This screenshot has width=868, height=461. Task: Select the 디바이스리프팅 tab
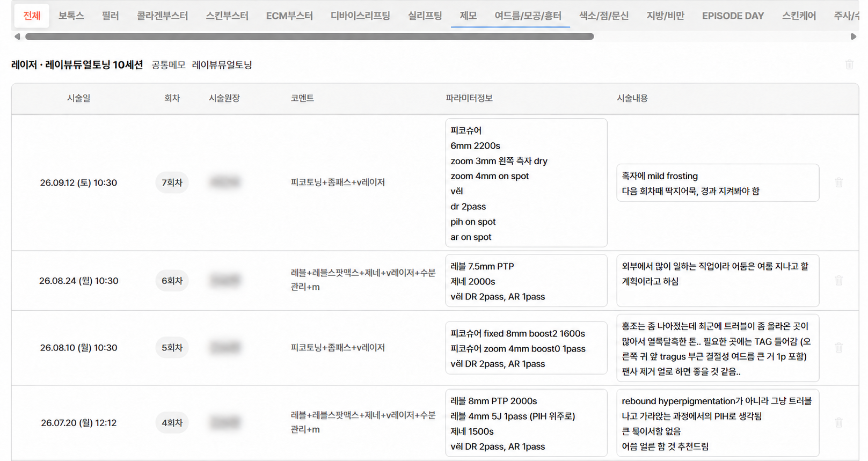point(360,16)
